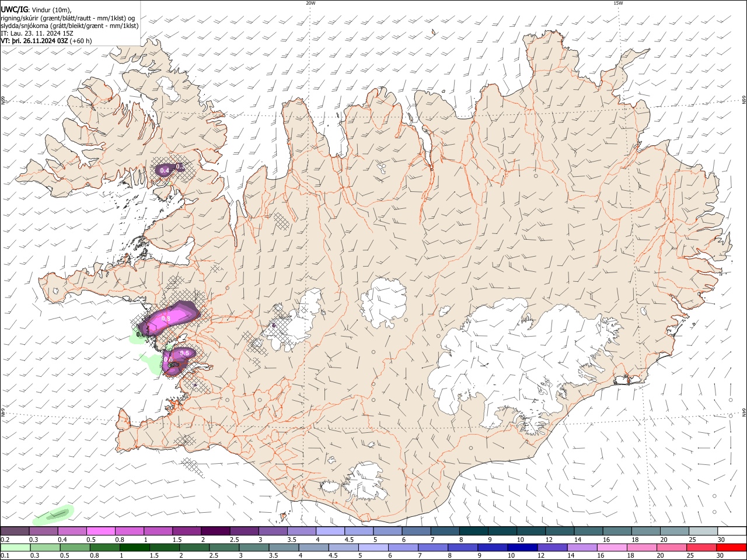747x560 pixels.
Task: Click the "25" label in the lower legend row
Action: (x=691, y=555)
